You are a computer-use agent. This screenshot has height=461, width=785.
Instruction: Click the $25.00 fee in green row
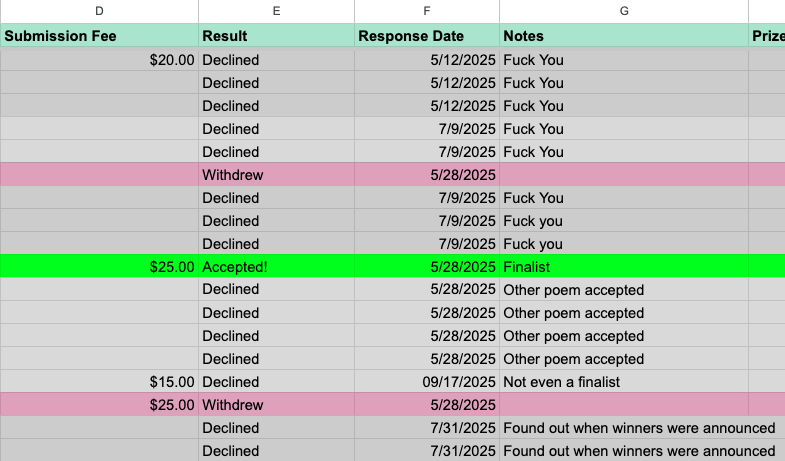tap(99, 267)
